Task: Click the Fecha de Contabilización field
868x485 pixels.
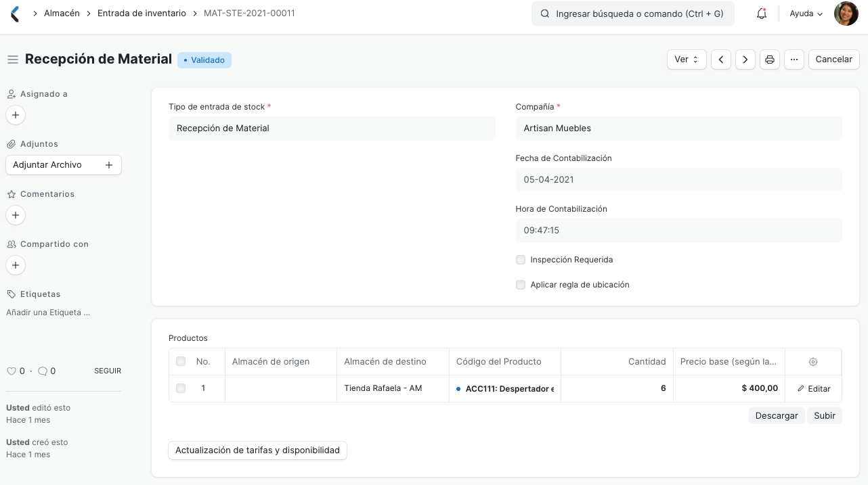Action: pos(679,180)
